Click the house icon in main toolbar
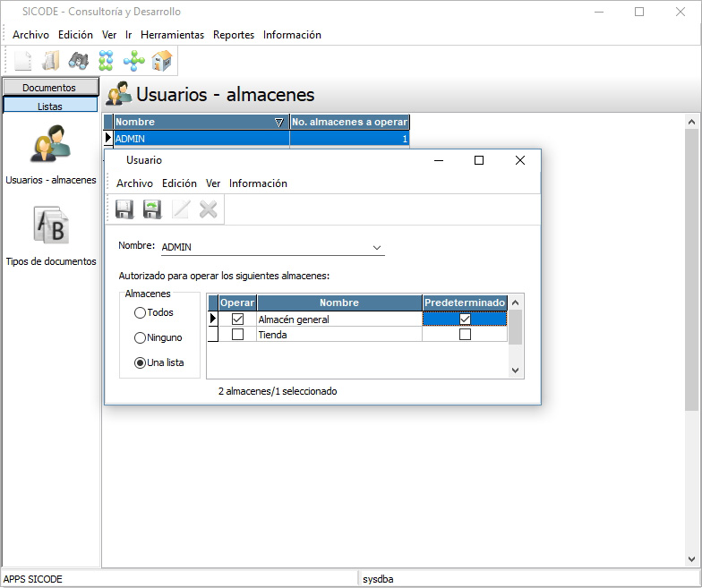 162,61
